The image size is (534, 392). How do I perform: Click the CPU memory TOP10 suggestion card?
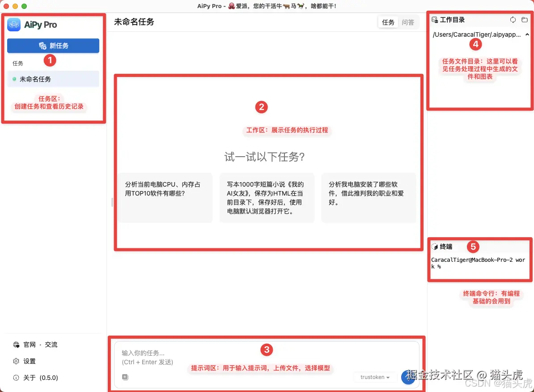[165, 197]
